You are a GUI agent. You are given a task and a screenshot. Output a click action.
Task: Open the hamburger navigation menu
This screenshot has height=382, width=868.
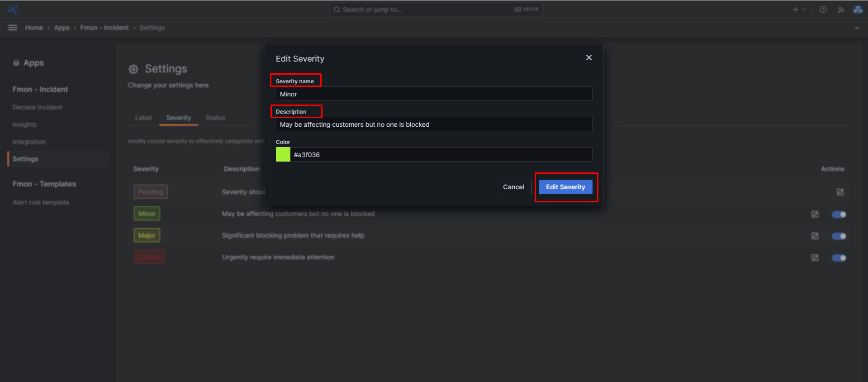[13, 28]
